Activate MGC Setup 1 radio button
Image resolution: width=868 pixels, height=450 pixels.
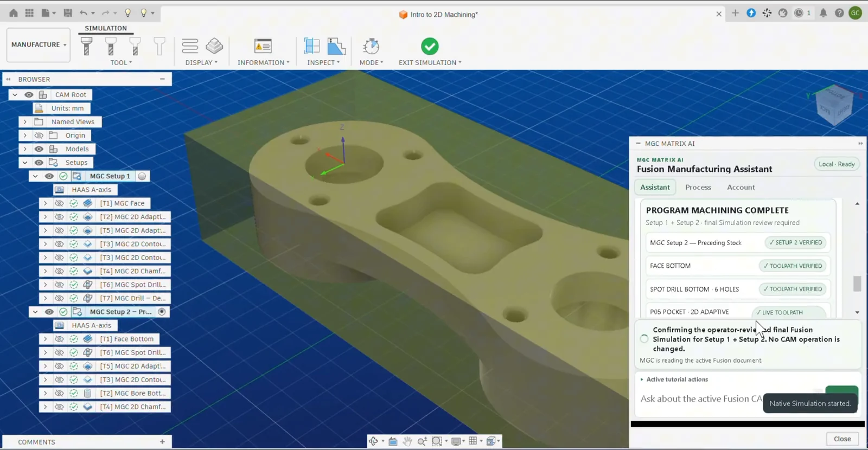142,176
